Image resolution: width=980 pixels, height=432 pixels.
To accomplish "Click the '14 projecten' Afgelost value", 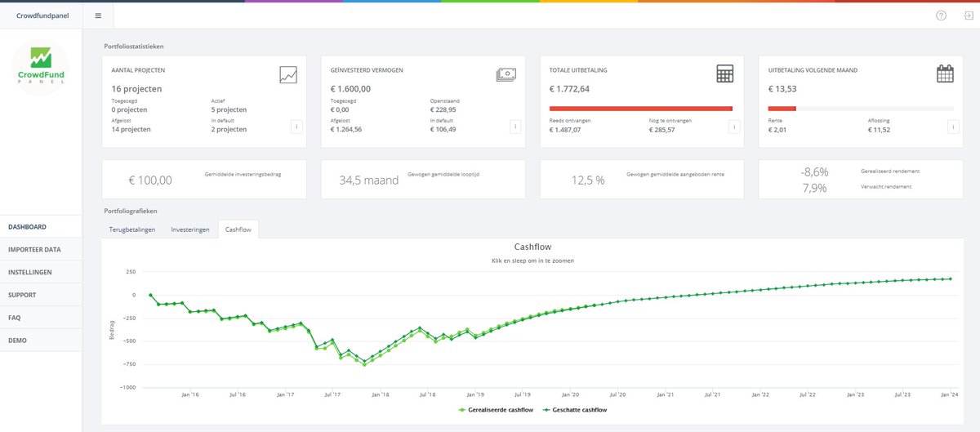I will 131,129.
